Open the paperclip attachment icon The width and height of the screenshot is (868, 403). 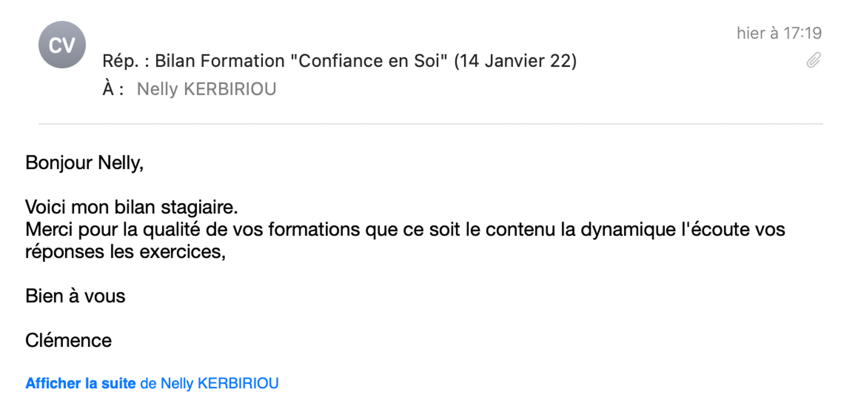tap(813, 60)
